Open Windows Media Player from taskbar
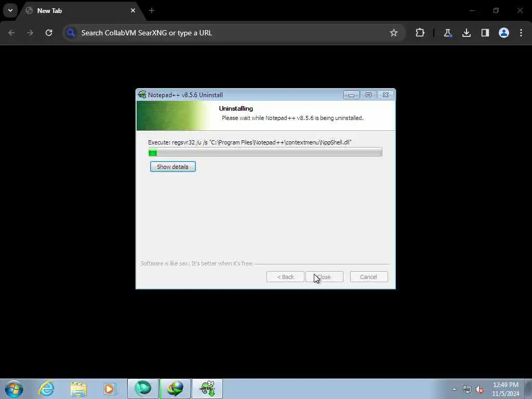This screenshot has width=532, height=399. [x=110, y=389]
